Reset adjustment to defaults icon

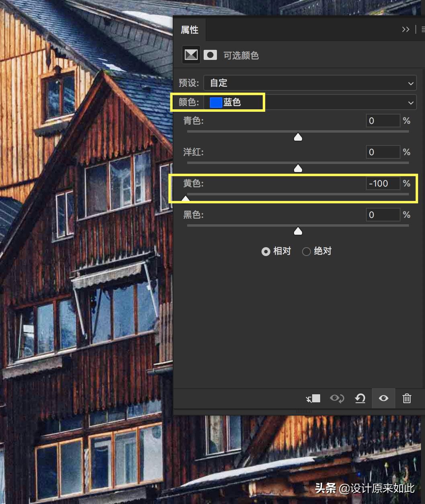(360, 398)
